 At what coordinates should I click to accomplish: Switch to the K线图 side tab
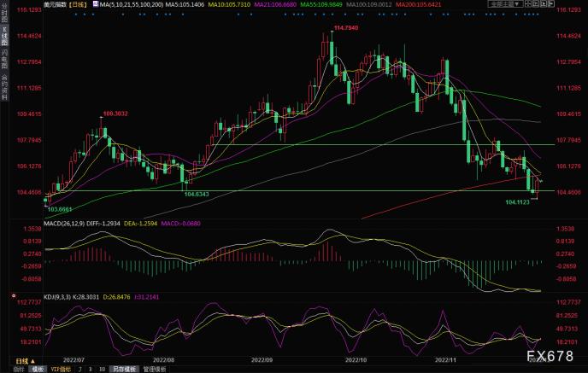click(4, 37)
